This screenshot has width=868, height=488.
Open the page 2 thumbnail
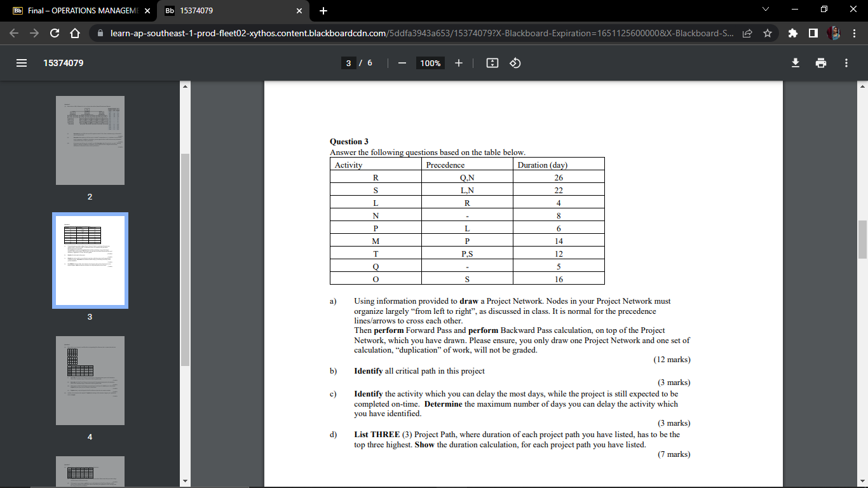(x=90, y=140)
